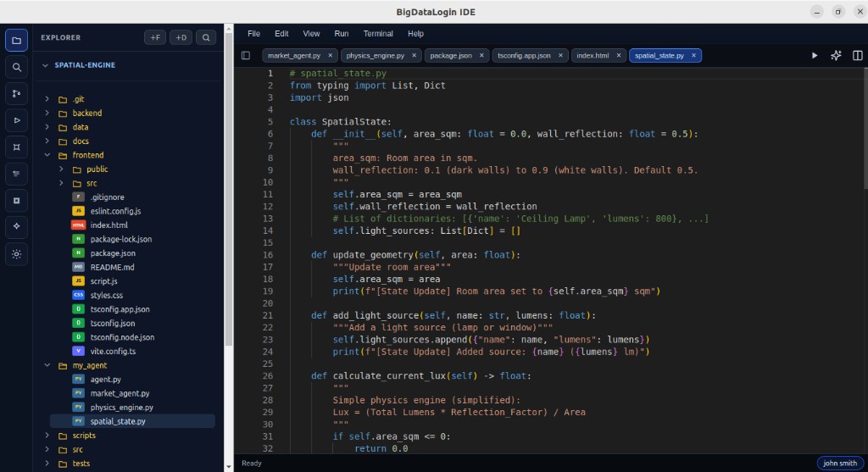The image size is (868, 472).
Task: Click the john smith user button
Action: tap(840, 464)
